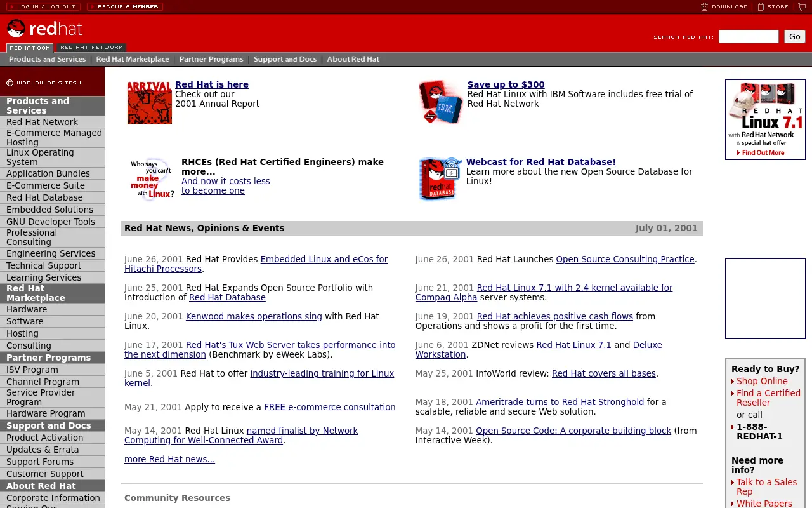Viewport: 812px width, 508px height.
Task: Open the Support and Docs top menu
Action: (285, 59)
